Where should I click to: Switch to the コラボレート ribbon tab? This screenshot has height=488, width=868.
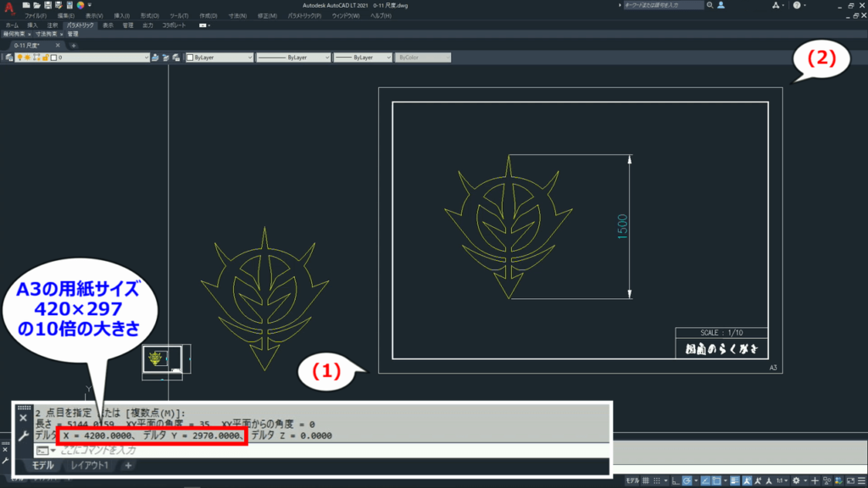174,25
